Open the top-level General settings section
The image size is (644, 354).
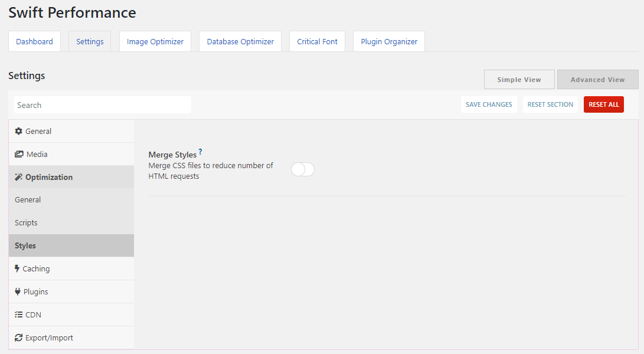(71, 131)
